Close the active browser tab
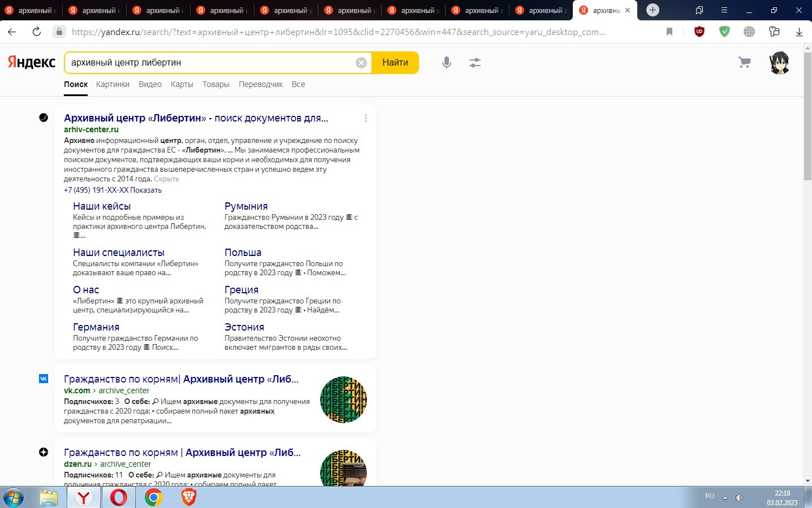The width and height of the screenshot is (812, 508). point(628,10)
